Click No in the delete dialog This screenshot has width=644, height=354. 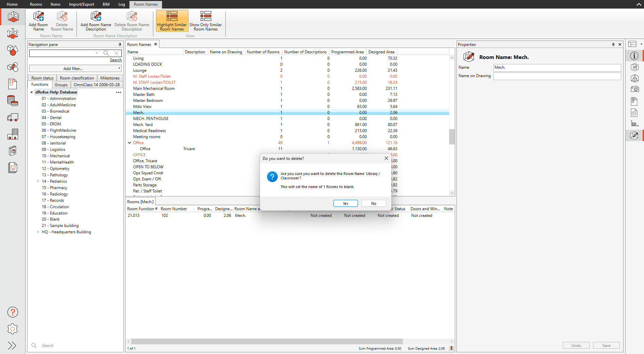[374, 203]
